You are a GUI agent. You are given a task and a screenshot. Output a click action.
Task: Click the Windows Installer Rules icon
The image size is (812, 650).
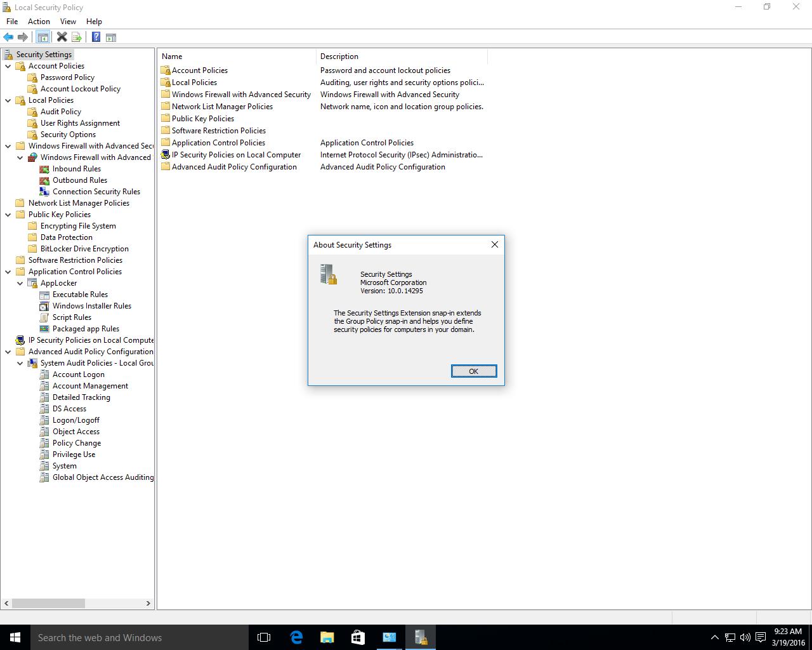(44, 306)
